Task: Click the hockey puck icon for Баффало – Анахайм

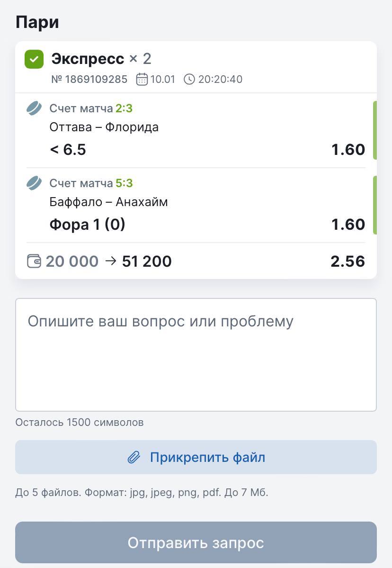Action: pyautogui.click(x=34, y=183)
